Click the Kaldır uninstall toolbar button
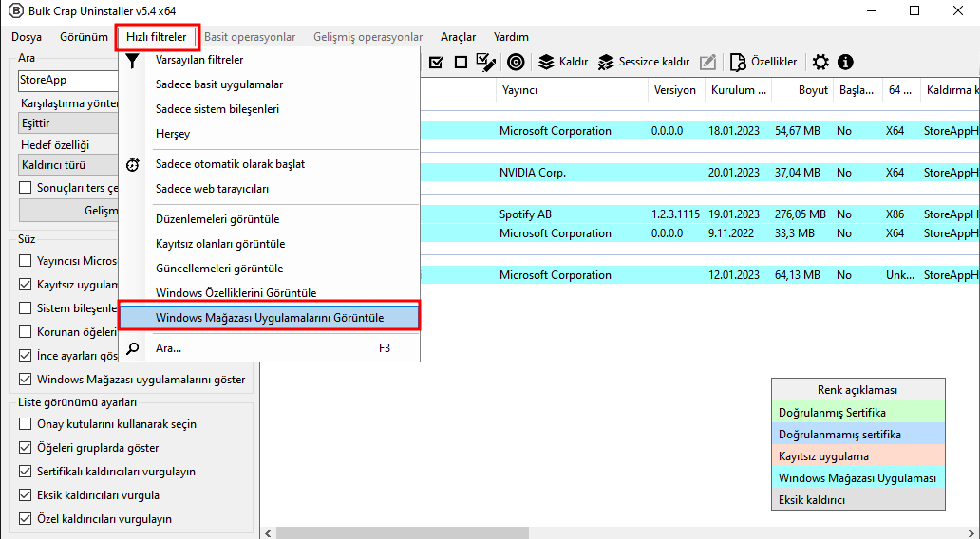 coord(563,62)
